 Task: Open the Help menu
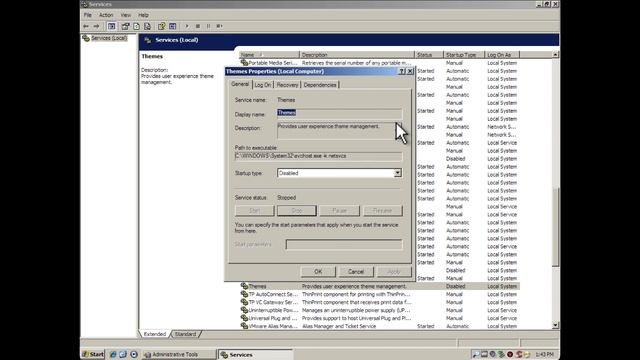click(x=143, y=15)
